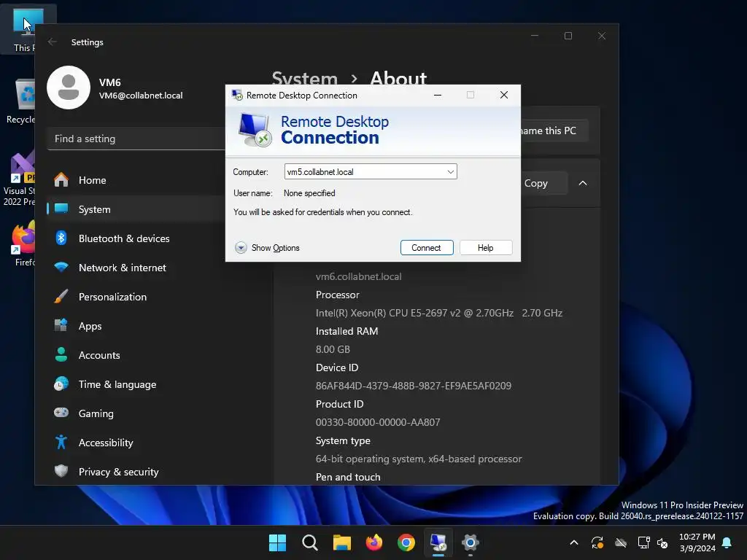
Task: Close the Remote Desktop Connection dialog
Action: (504, 96)
